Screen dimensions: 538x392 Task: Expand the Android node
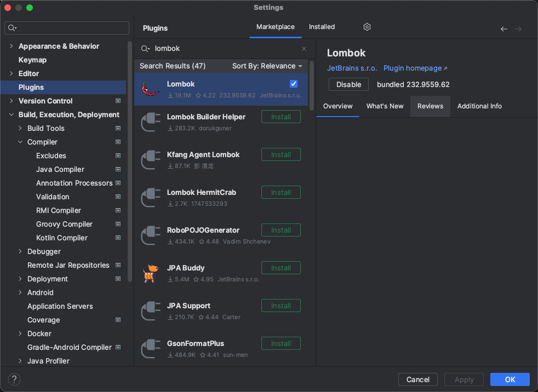(x=20, y=292)
